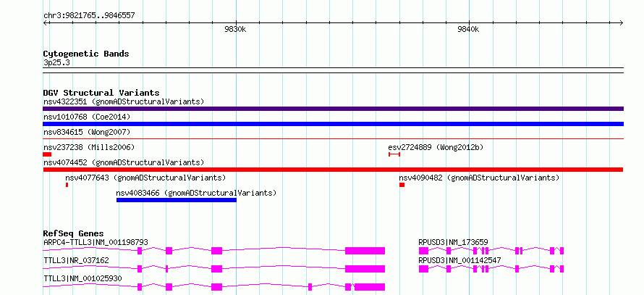Select the tiny red nsv4077643 variant marker

point(67,185)
